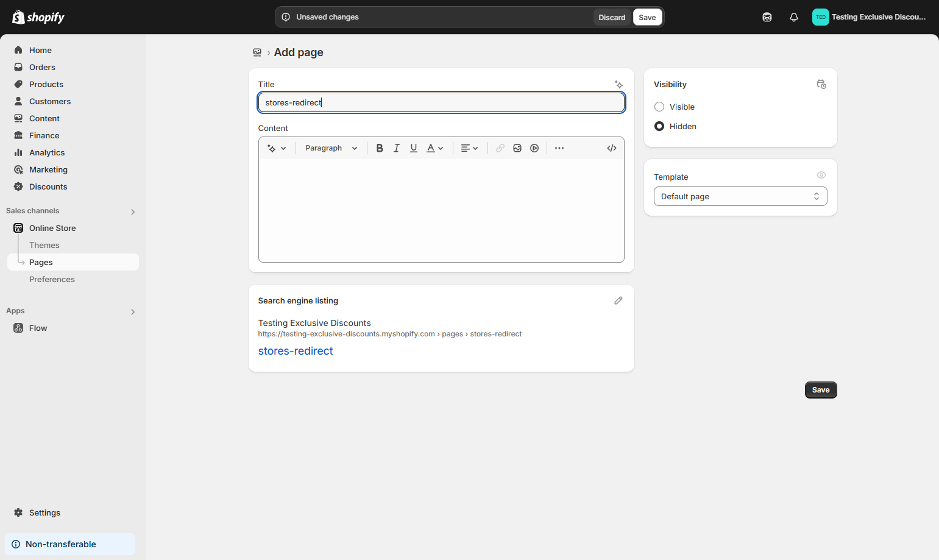Click Save in the top unsaved changes bar
Image resolution: width=939 pixels, height=560 pixels.
(x=647, y=17)
